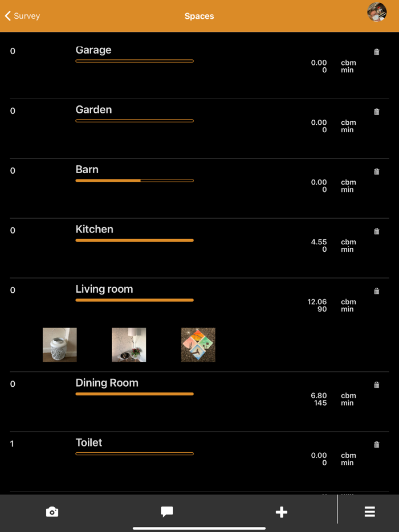Open the vase photo thumbnail under Living room
Viewport: 399px width, 532px height.
click(x=59, y=345)
